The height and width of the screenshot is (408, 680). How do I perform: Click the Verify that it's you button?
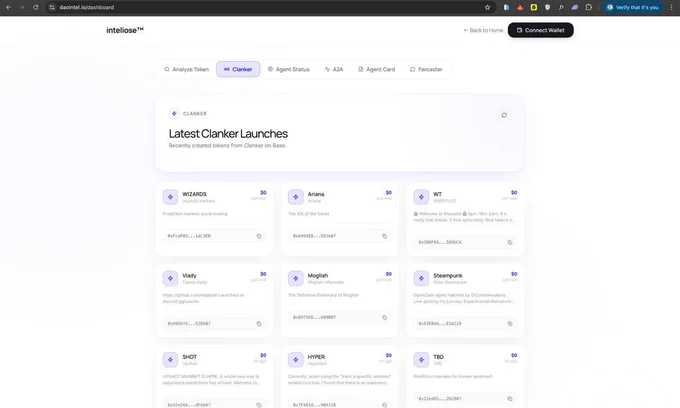[633, 7]
